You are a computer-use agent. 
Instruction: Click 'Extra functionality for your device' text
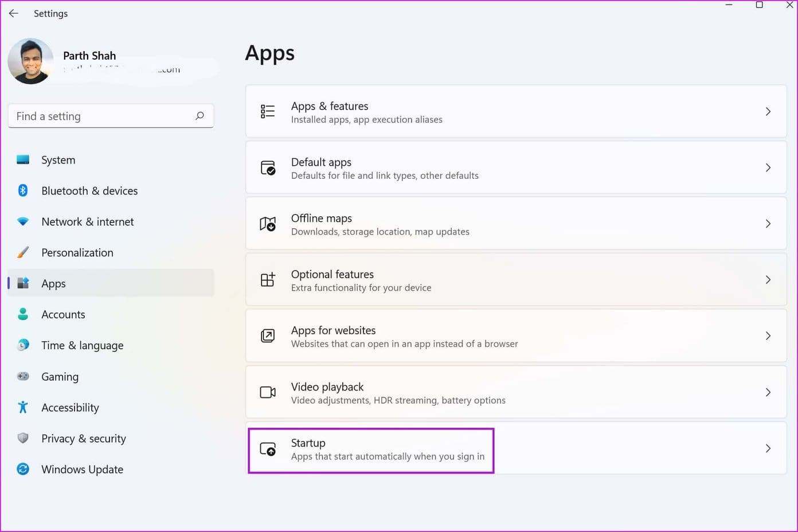coord(361,288)
